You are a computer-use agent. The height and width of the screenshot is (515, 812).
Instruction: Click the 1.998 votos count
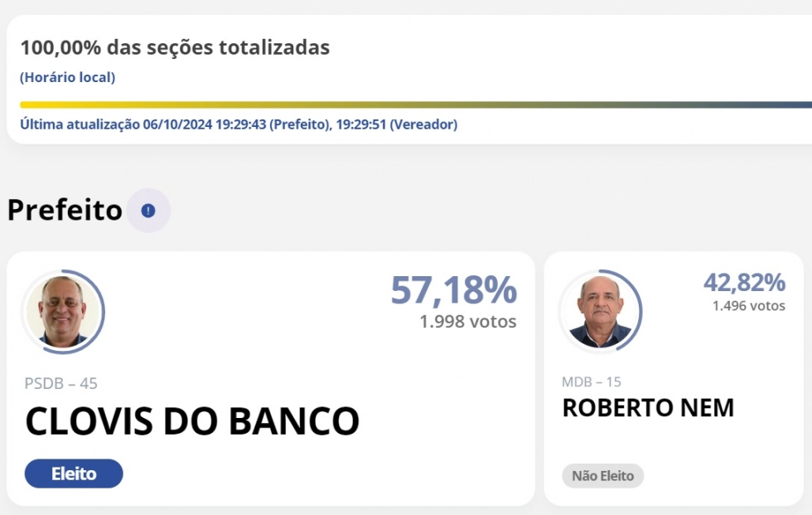[467, 322]
